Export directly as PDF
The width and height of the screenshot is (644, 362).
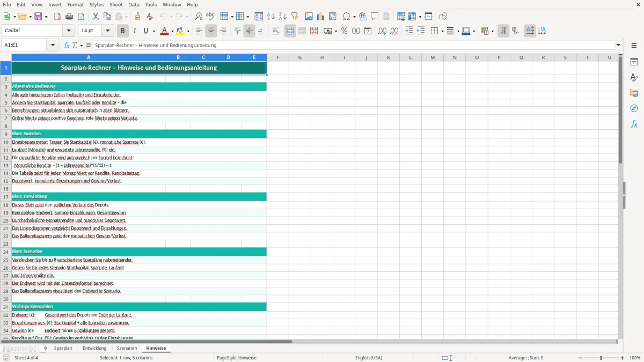click(x=57, y=16)
